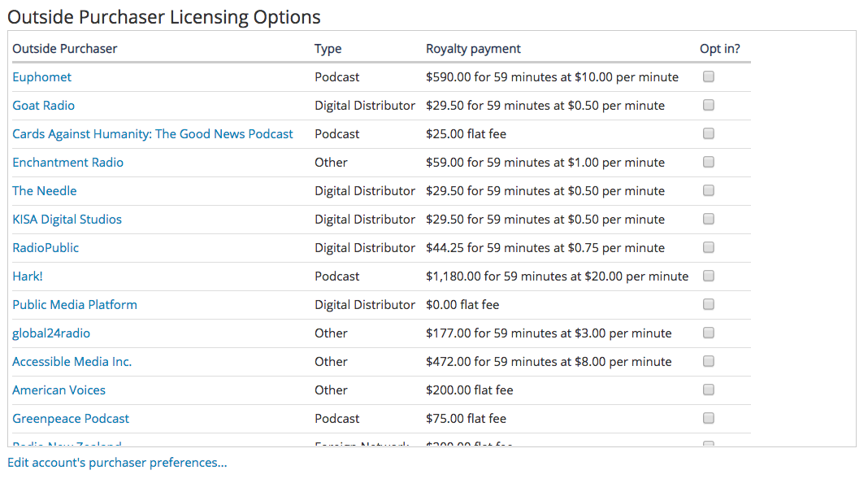Click the $200.00 flat fee for American Voices
Viewport: 868px width, 479px height.
click(x=470, y=390)
